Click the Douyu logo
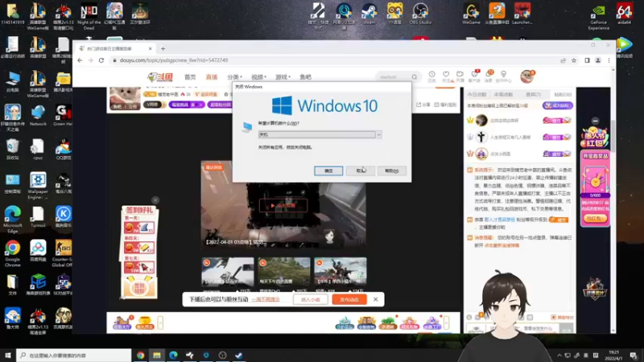 160,76
